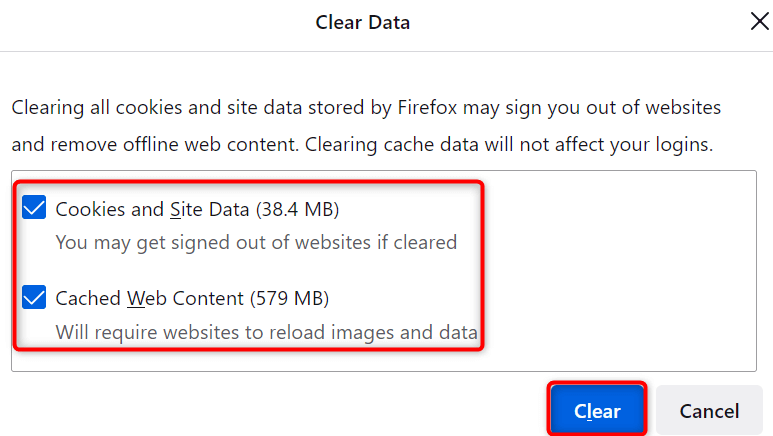The height and width of the screenshot is (436, 773).
Task: Uncheck the Cached Web Content checkbox
Action: coord(34,297)
